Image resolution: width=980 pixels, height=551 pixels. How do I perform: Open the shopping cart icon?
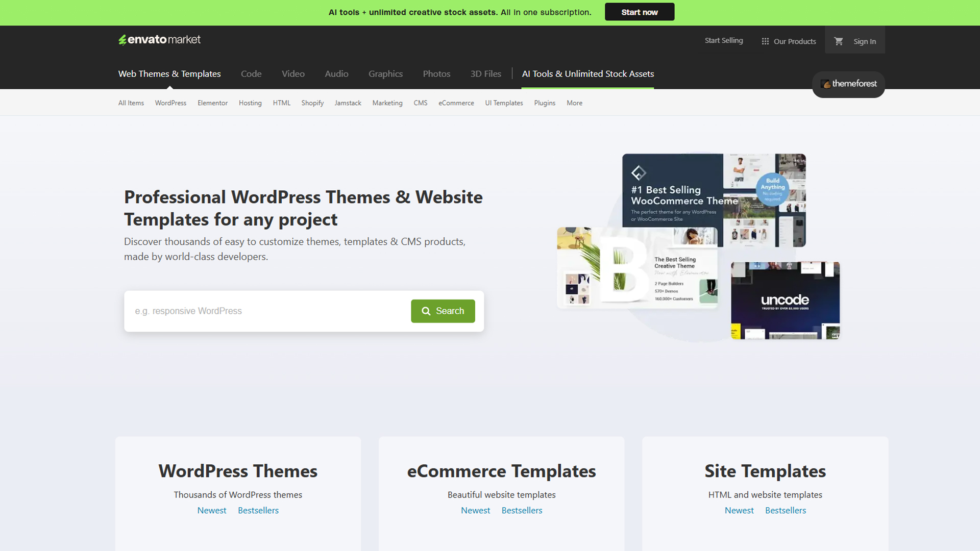pos(839,41)
